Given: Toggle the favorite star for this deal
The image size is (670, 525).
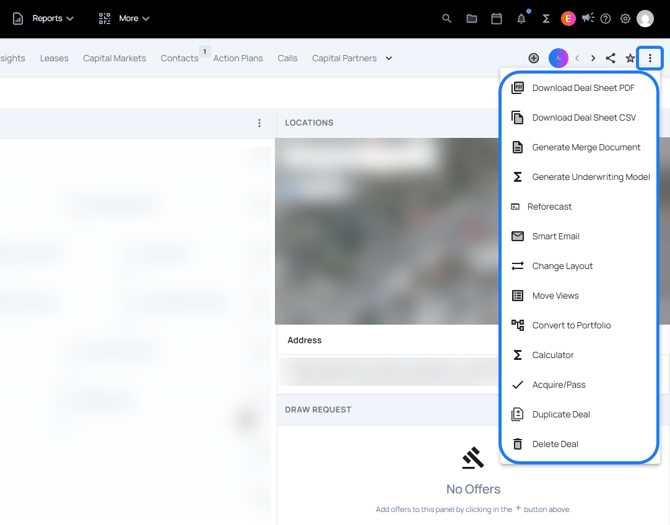Looking at the screenshot, I should click(630, 58).
